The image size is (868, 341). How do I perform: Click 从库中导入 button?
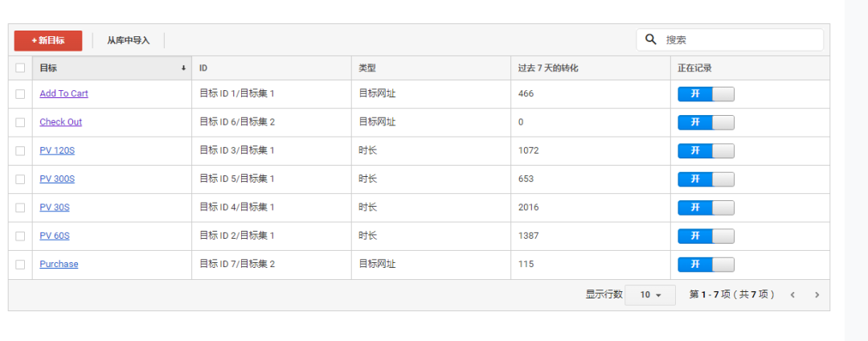coord(129,40)
